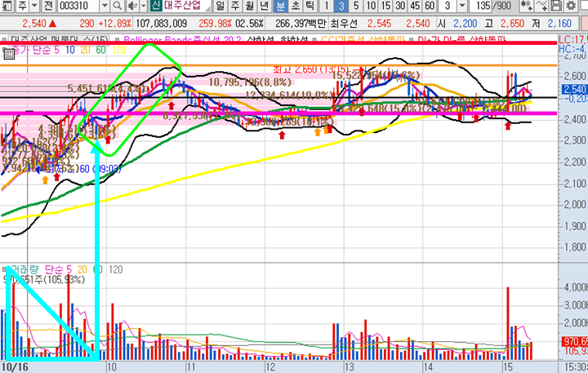Open chart settings gear icon
588x373 pixels.
[571, 6]
